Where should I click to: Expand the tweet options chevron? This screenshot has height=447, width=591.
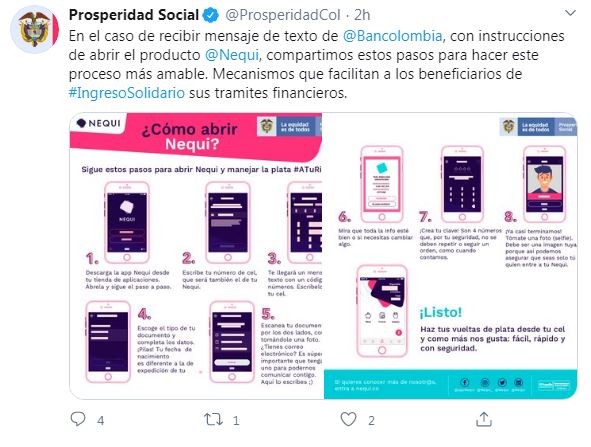point(571,13)
